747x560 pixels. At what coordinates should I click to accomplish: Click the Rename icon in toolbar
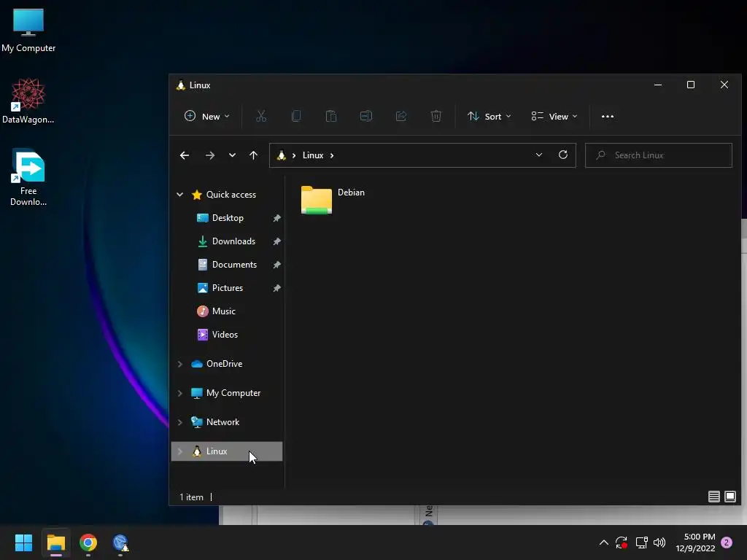(x=366, y=116)
